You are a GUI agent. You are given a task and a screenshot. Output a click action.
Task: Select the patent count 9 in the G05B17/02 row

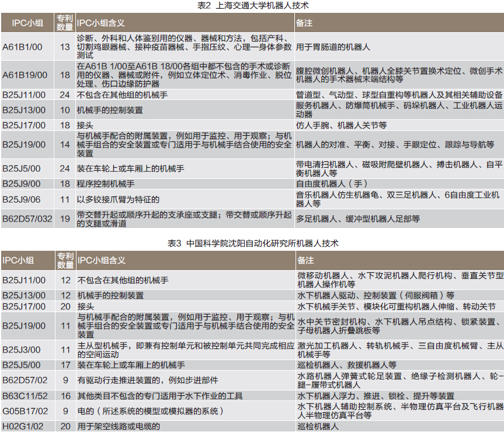click(65, 411)
